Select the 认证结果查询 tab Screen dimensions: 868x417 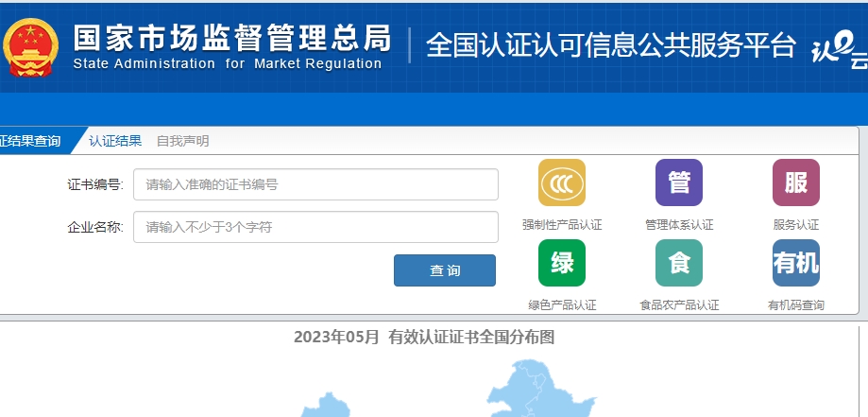tap(30, 141)
